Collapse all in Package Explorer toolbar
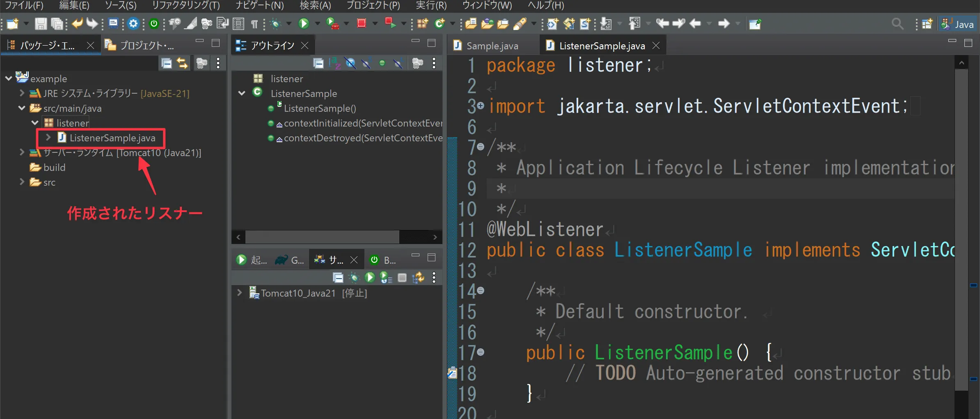Viewport: 980px width, 419px height. click(167, 63)
